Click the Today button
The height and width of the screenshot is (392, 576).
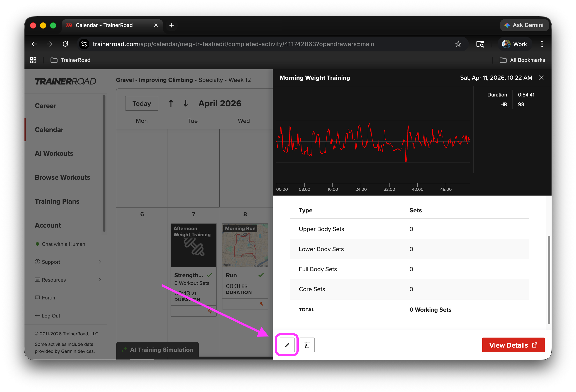[142, 103]
